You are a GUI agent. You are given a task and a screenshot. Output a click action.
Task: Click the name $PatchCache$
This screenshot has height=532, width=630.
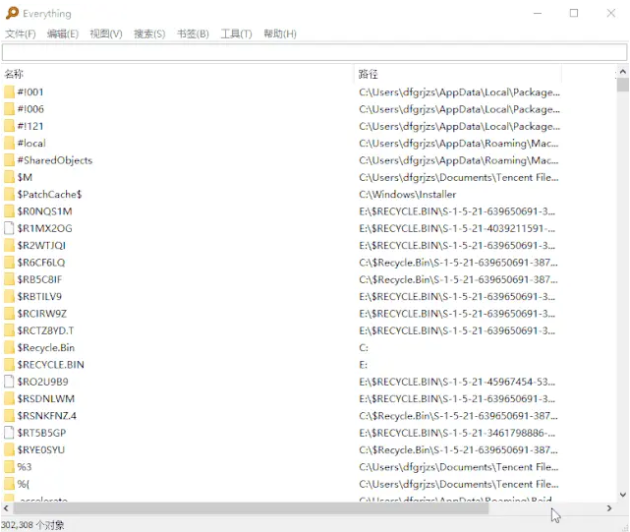49,194
